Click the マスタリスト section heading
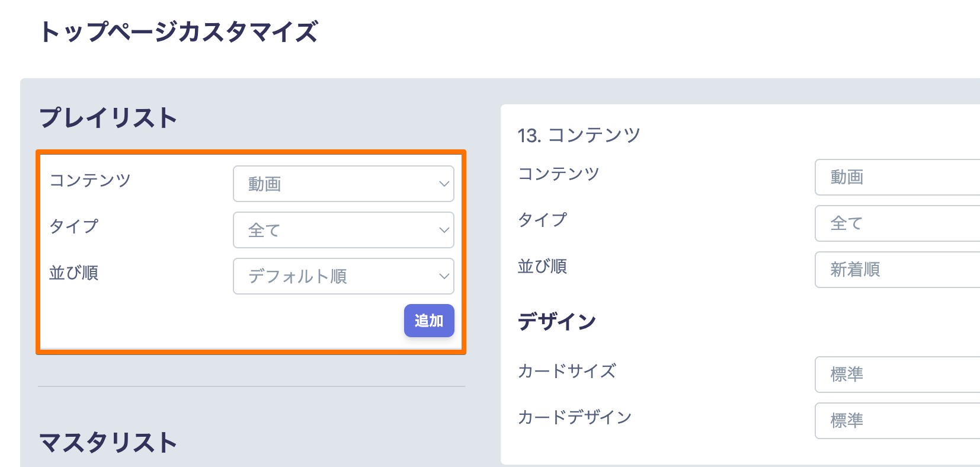980x467 pixels. tap(108, 443)
